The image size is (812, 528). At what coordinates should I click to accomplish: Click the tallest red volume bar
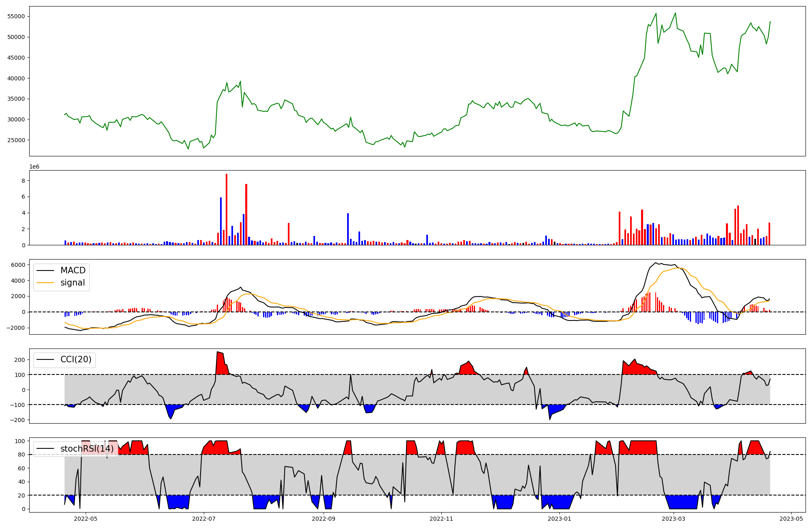[x=227, y=210]
